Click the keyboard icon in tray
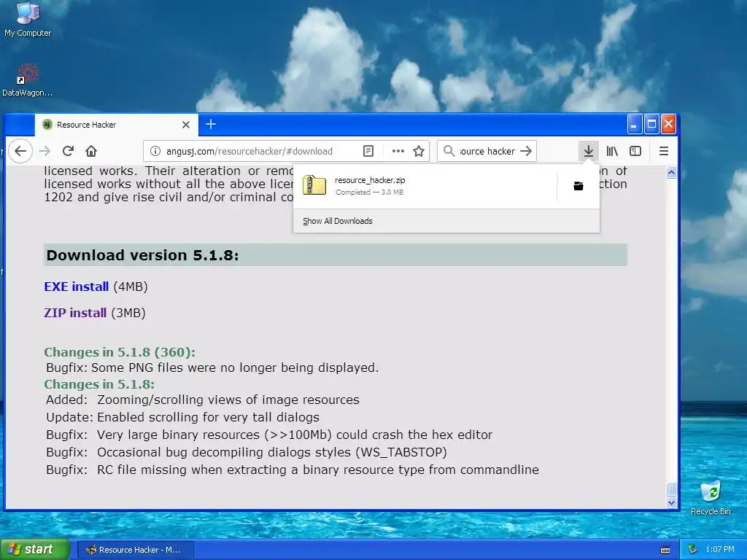747x560 pixels. point(665,550)
